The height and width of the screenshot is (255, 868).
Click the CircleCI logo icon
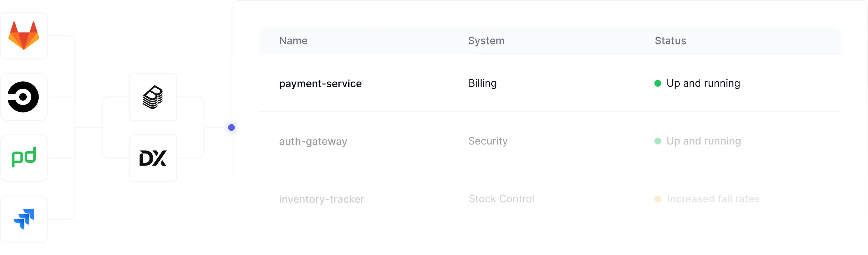click(x=24, y=97)
